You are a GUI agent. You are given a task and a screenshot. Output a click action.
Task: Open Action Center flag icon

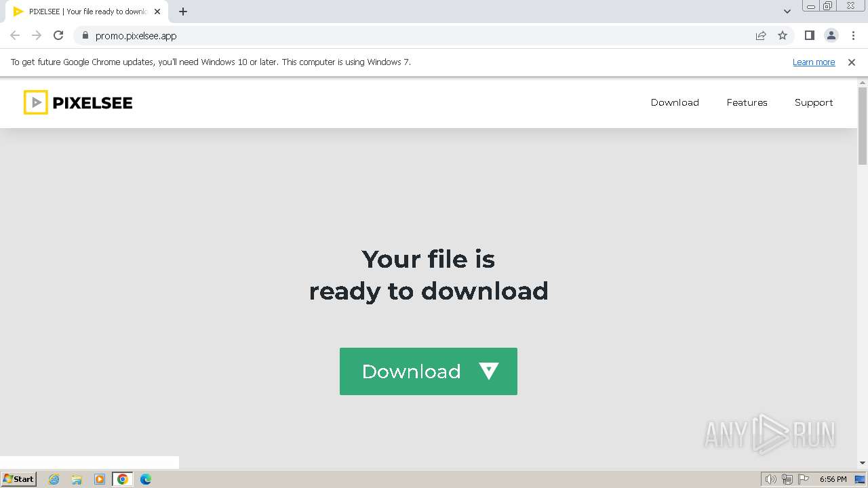(804, 479)
